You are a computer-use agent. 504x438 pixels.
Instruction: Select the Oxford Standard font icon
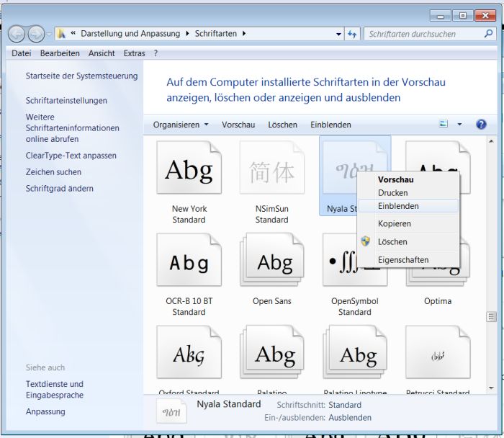[x=189, y=352]
